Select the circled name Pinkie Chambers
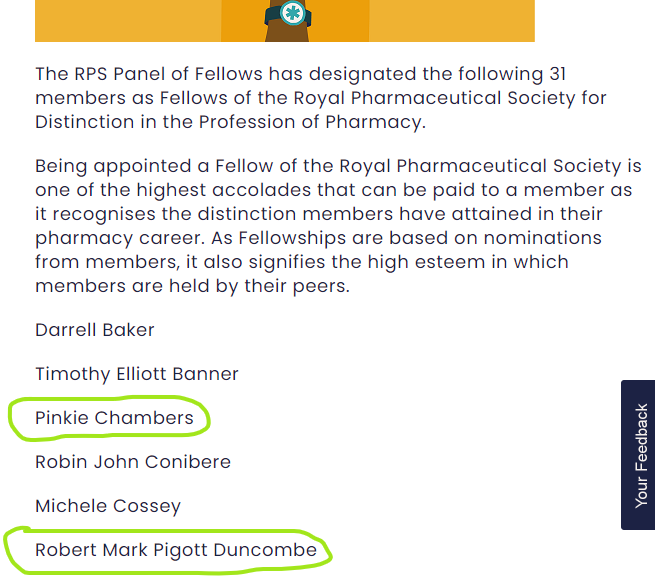 click(114, 418)
